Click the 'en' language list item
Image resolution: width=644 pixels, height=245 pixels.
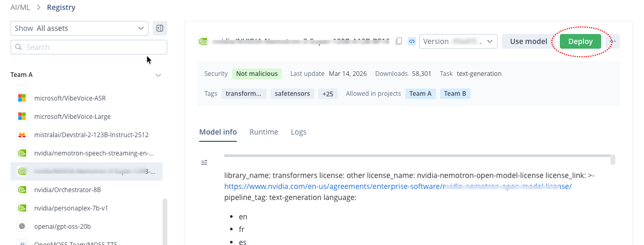pos(243,217)
